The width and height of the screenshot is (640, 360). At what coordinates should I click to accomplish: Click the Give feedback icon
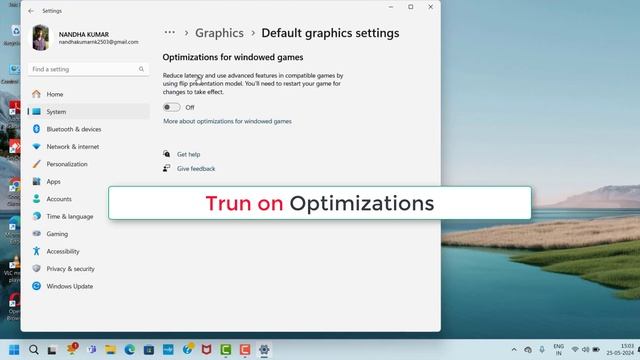167,168
